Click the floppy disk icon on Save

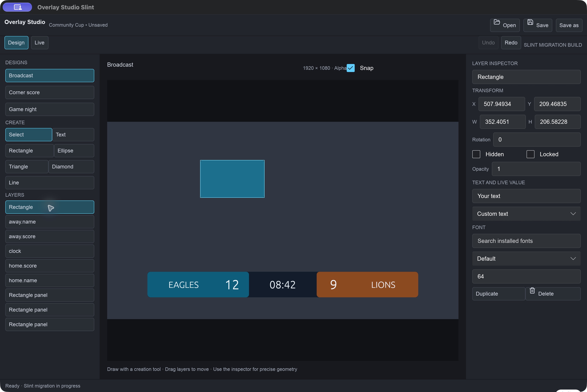530,22
